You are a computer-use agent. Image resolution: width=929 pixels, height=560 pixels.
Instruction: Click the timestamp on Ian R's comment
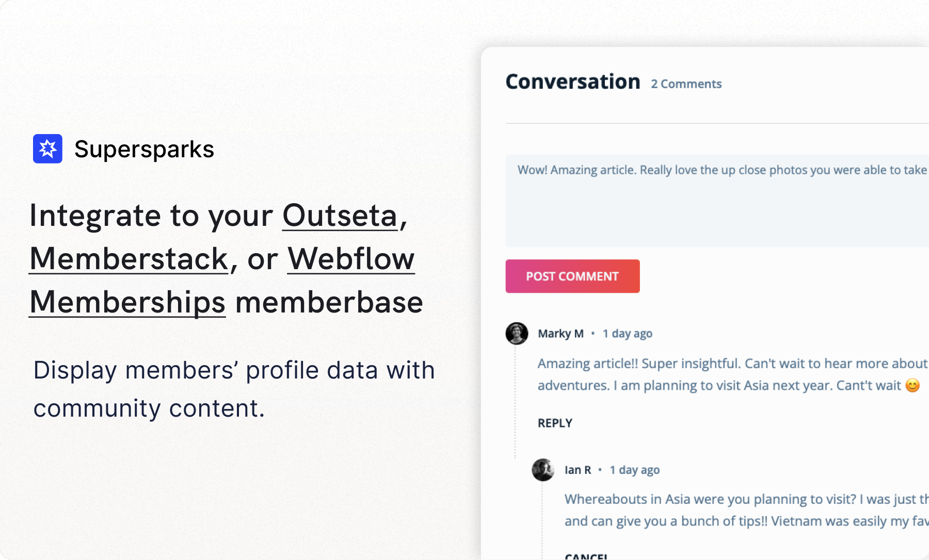pyautogui.click(x=634, y=470)
